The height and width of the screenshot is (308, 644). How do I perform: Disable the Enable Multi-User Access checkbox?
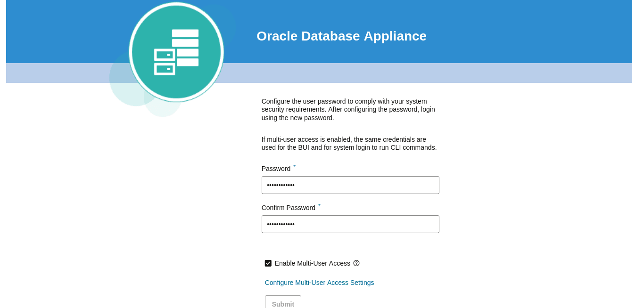tap(268, 263)
